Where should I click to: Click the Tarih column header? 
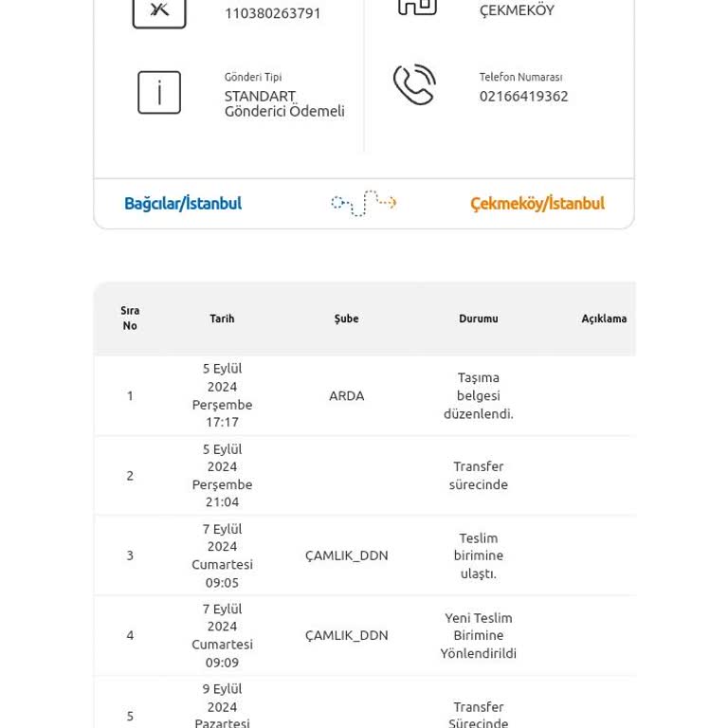pos(222,318)
